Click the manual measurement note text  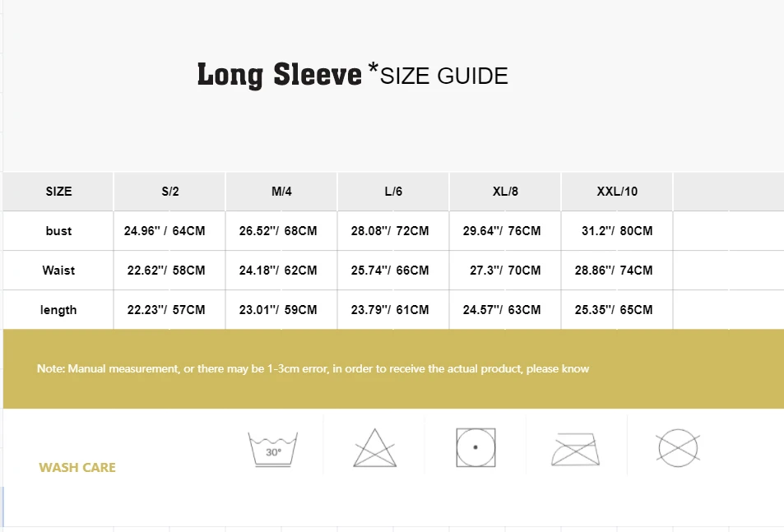313,368
